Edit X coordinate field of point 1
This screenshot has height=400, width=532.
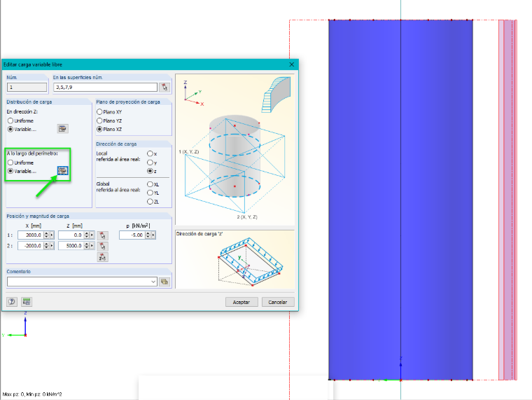[31, 235]
